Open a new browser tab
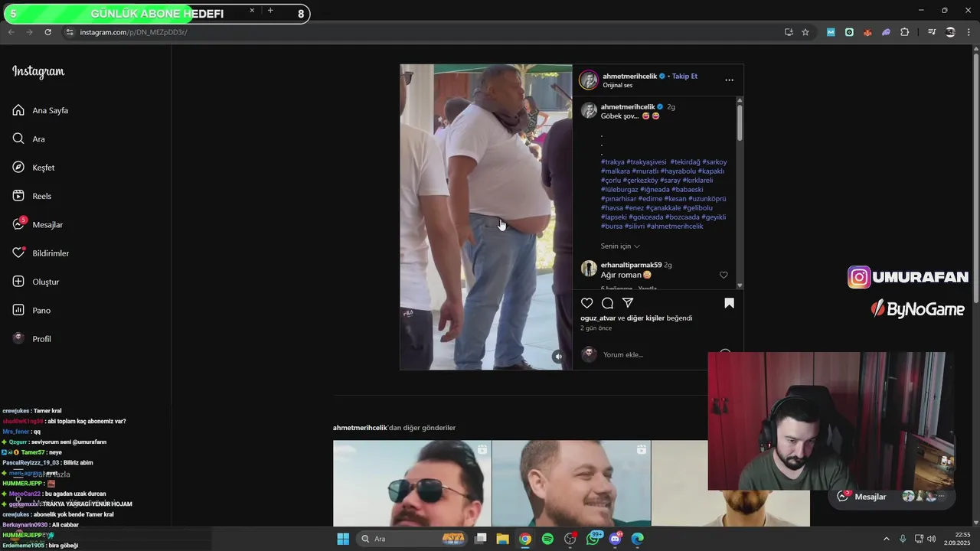 coord(270,11)
